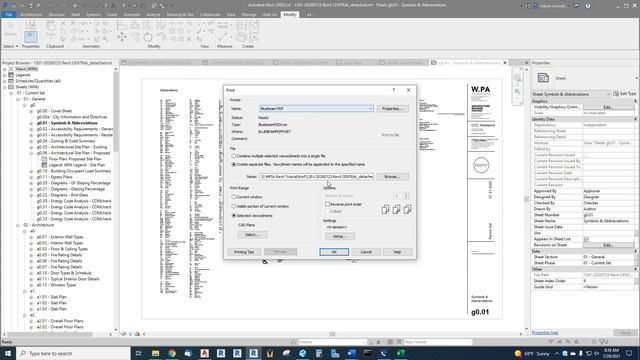The image size is (640, 360).
Task: Select Create separate files option
Action: pyautogui.click(x=234, y=164)
